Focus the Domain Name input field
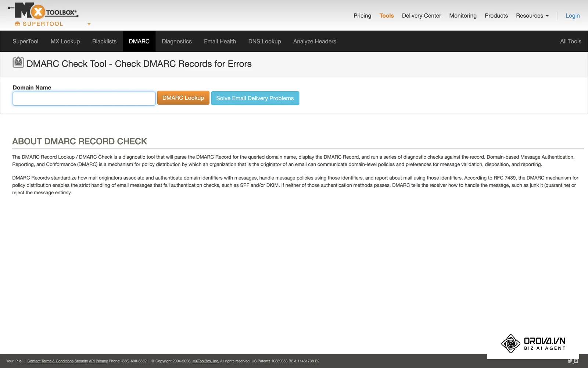Screen dimensions: 588x368 click(x=84, y=99)
